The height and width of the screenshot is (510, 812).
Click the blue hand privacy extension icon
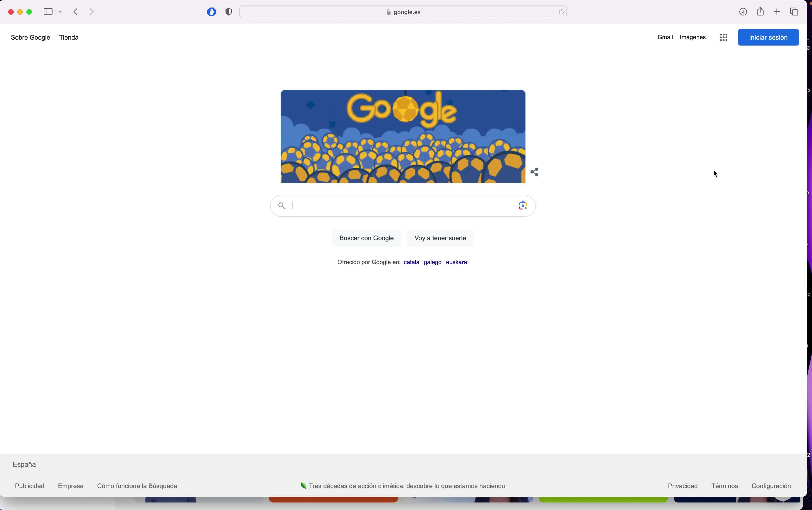212,12
